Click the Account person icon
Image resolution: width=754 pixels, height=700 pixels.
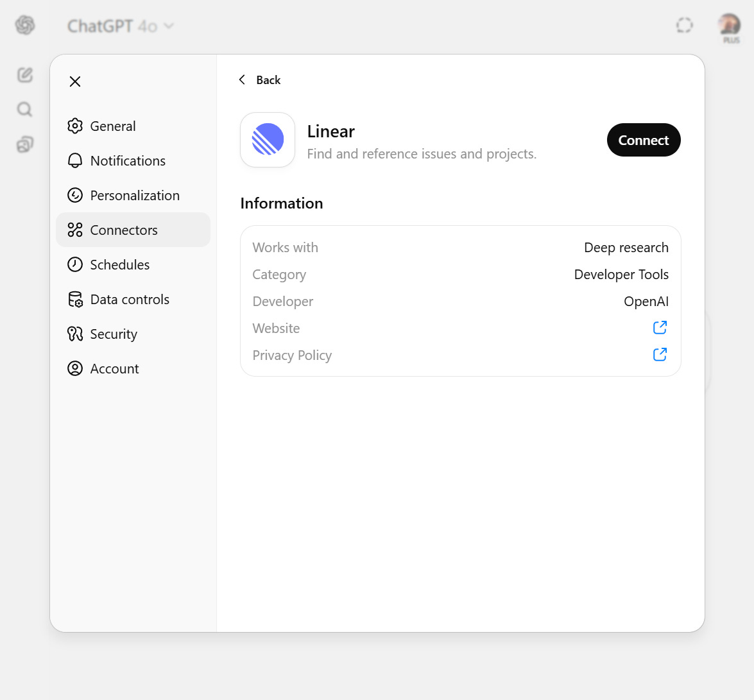coord(75,368)
